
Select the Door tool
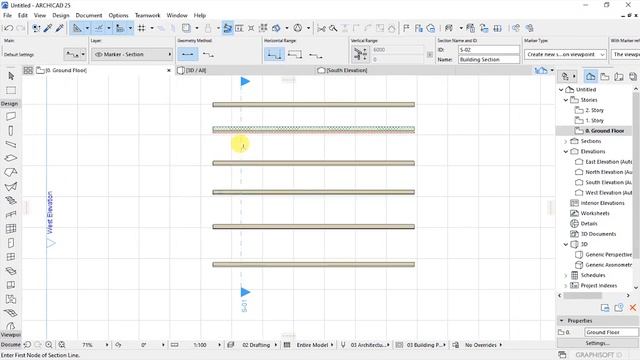click(11, 243)
